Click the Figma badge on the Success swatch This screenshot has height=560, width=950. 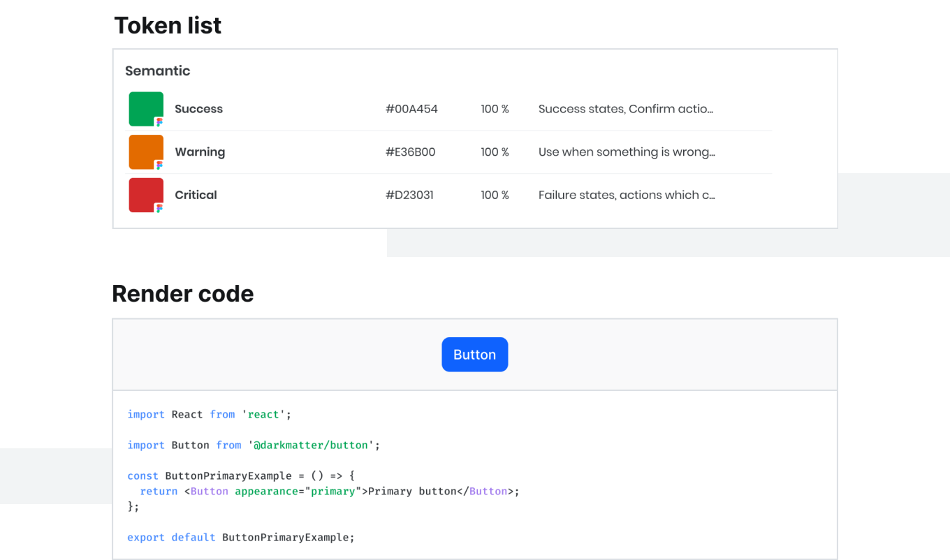point(160,123)
